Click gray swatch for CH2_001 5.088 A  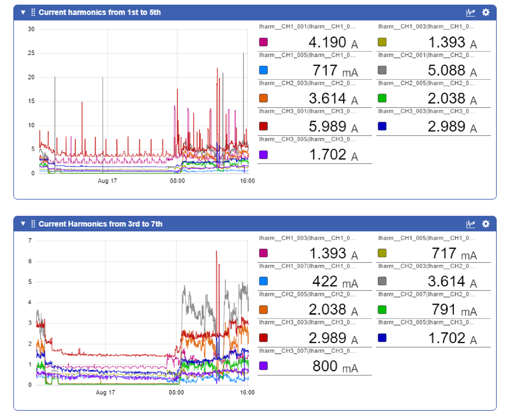[x=382, y=70]
